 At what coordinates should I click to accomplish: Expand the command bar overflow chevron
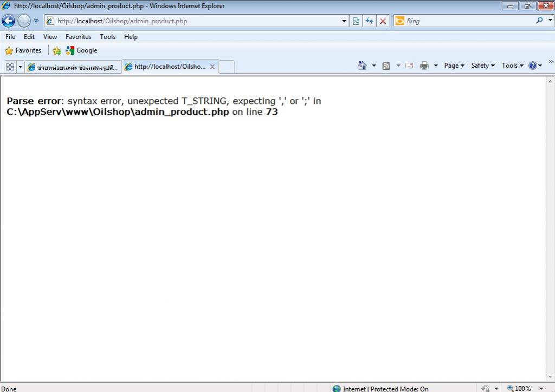click(x=551, y=62)
